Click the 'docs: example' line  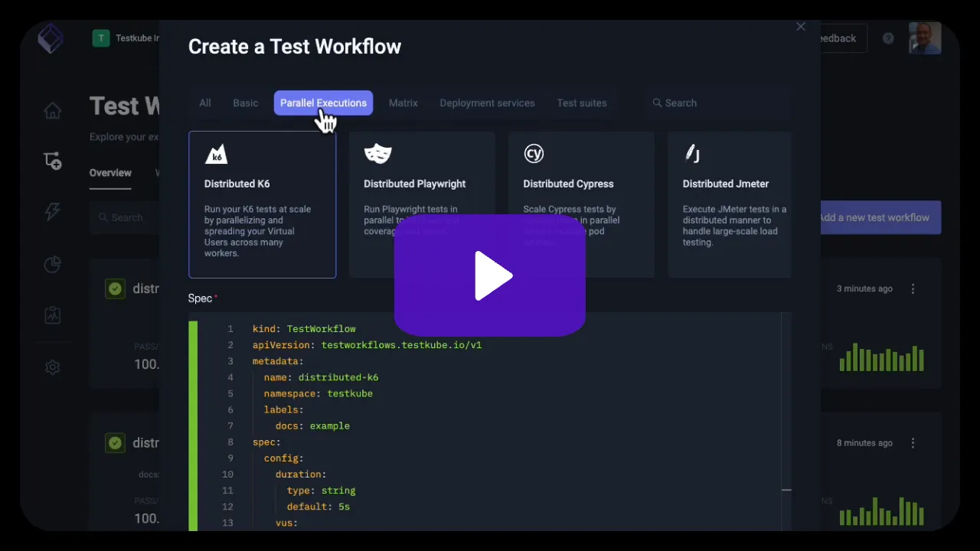312,426
